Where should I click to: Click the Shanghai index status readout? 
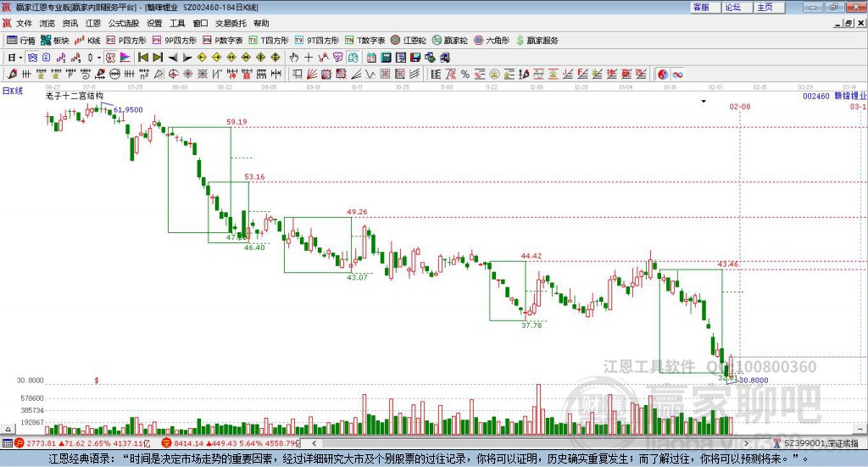(82, 443)
